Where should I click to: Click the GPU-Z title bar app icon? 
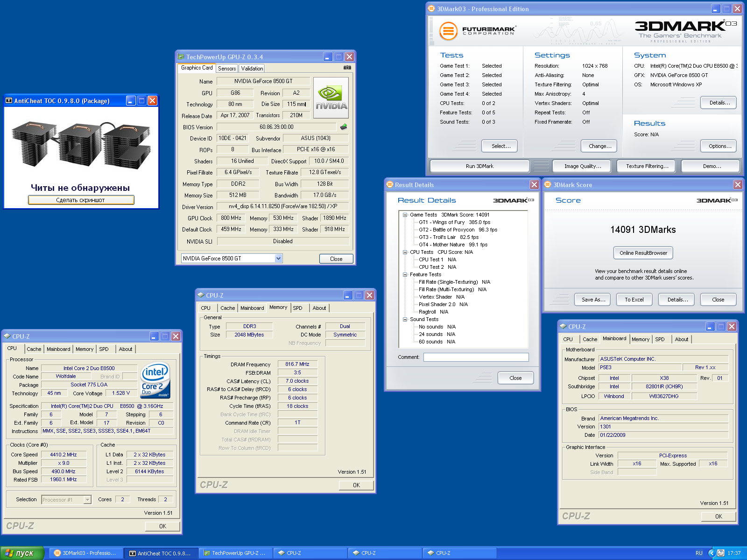[181, 57]
